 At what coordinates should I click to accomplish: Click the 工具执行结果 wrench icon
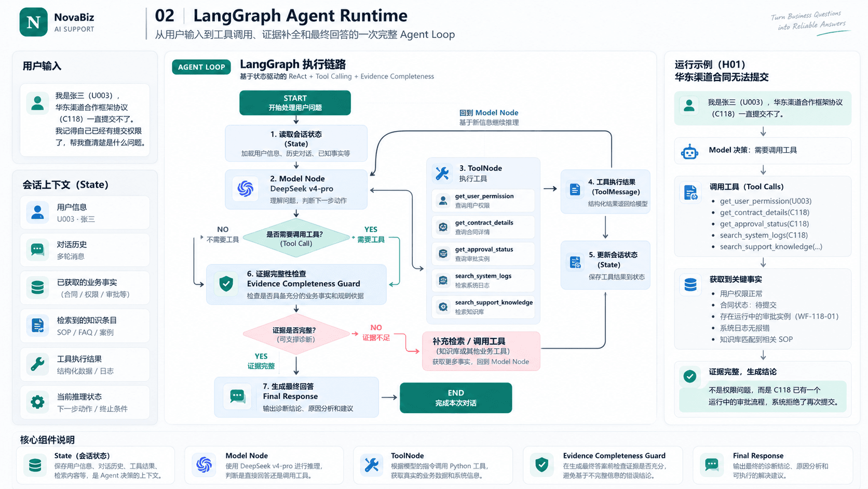pyautogui.click(x=37, y=364)
